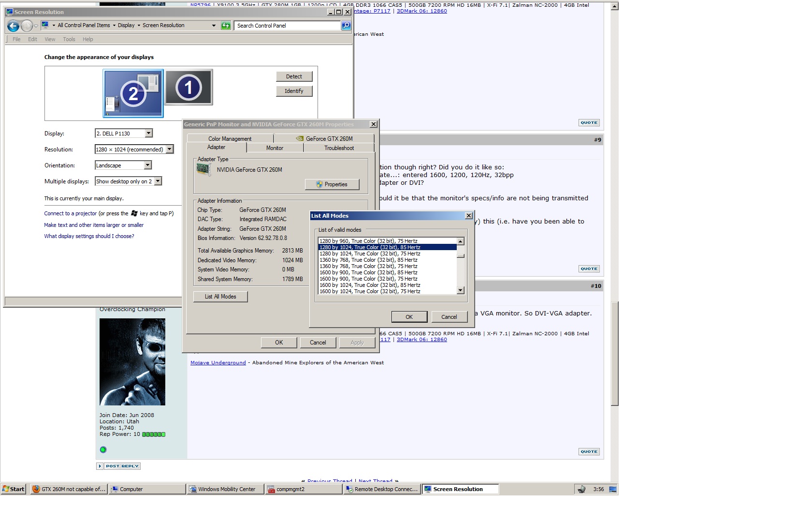This screenshot has height=508, width=812.
Task: Click the green online status icon
Action: pos(103,450)
